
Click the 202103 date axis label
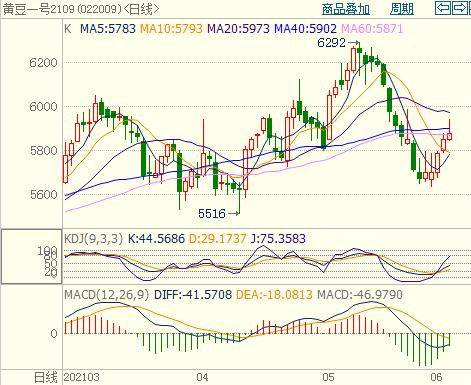point(81,378)
